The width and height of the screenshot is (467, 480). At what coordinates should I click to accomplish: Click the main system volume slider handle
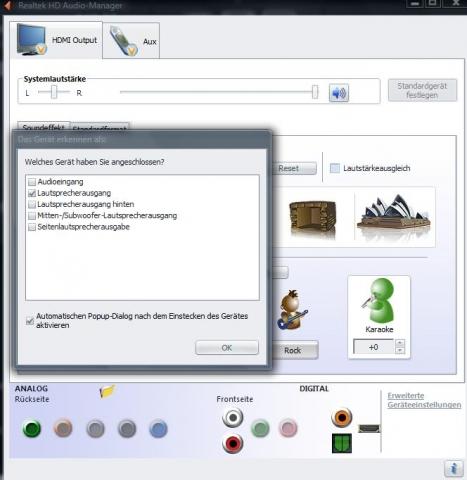315,92
